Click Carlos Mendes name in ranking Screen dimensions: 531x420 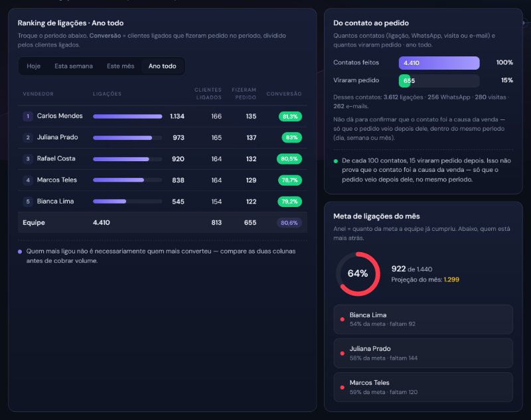click(x=60, y=115)
